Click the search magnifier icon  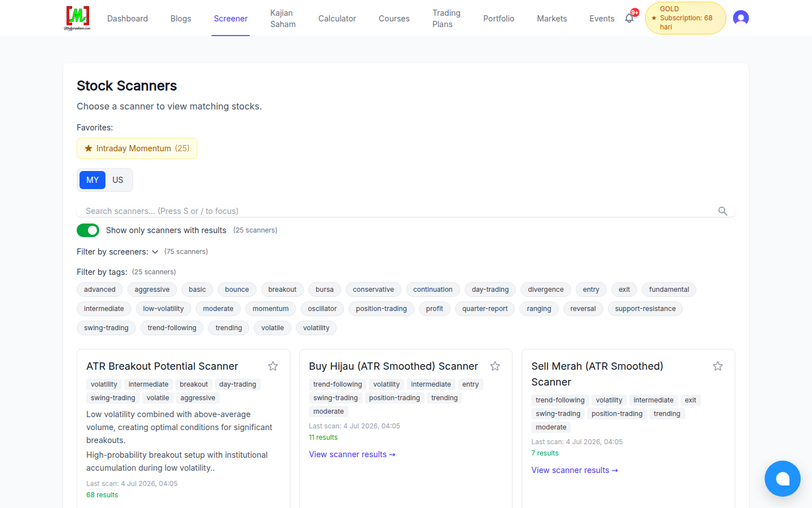coord(723,211)
